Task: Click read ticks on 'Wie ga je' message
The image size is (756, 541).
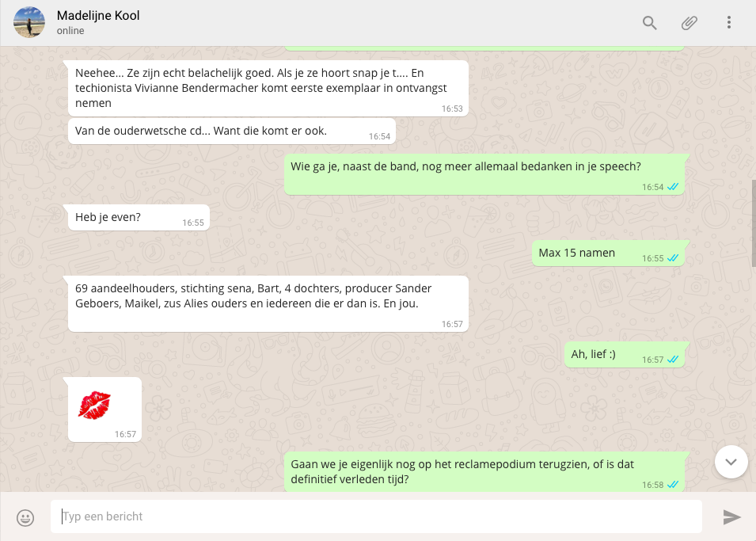Action: pyautogui.click(x=673, y=187)
